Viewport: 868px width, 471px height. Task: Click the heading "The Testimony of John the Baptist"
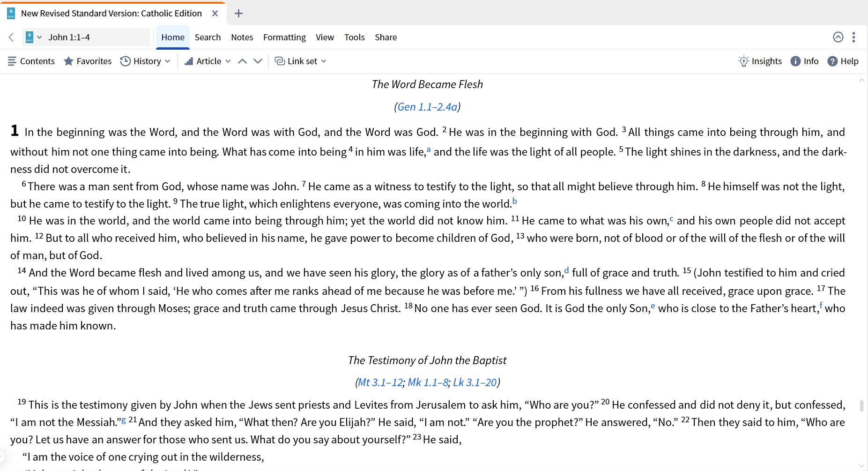click(x=427, y=360)
